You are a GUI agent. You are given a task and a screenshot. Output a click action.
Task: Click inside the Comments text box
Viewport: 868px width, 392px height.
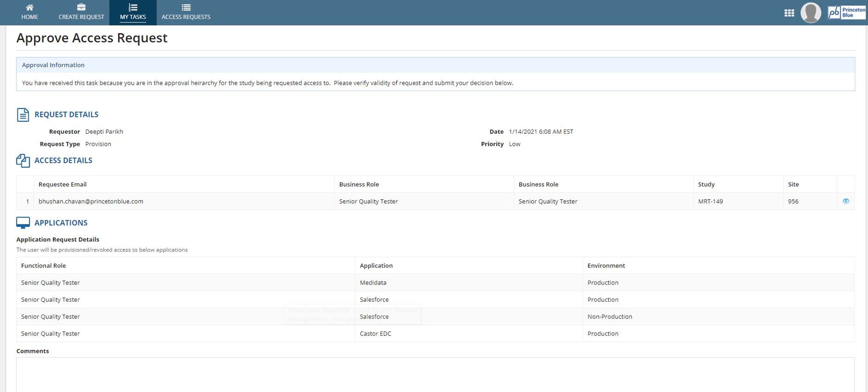click(x=435, y=374)
